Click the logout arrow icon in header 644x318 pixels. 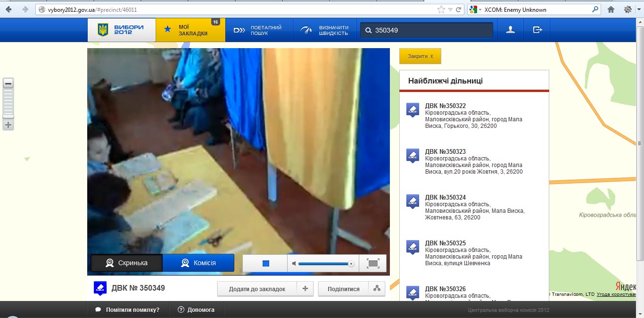537,30
